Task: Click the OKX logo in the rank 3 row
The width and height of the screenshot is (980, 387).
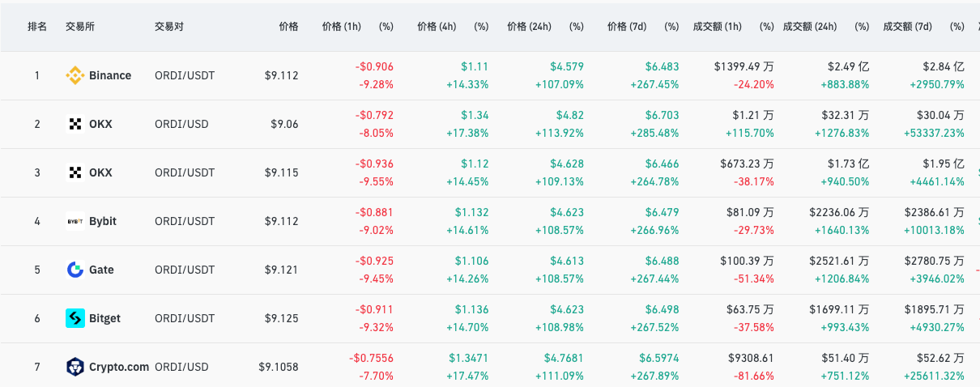Action: click(75, 172)
